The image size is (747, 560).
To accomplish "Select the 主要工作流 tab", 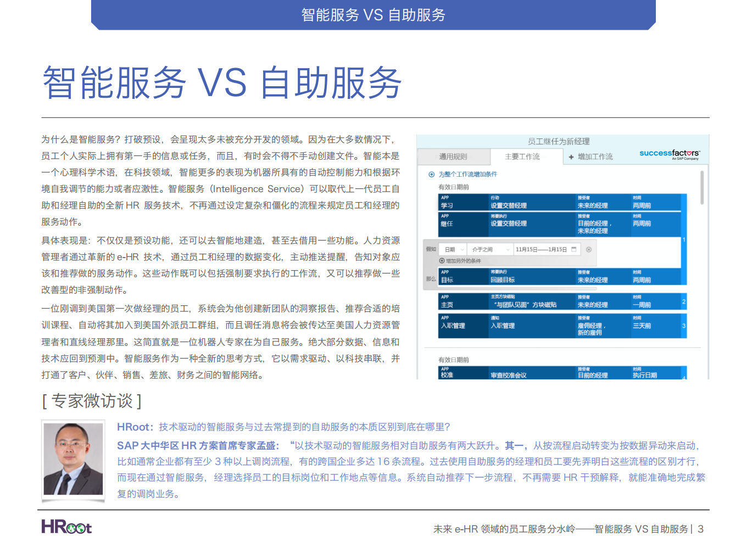I will 522,155.
